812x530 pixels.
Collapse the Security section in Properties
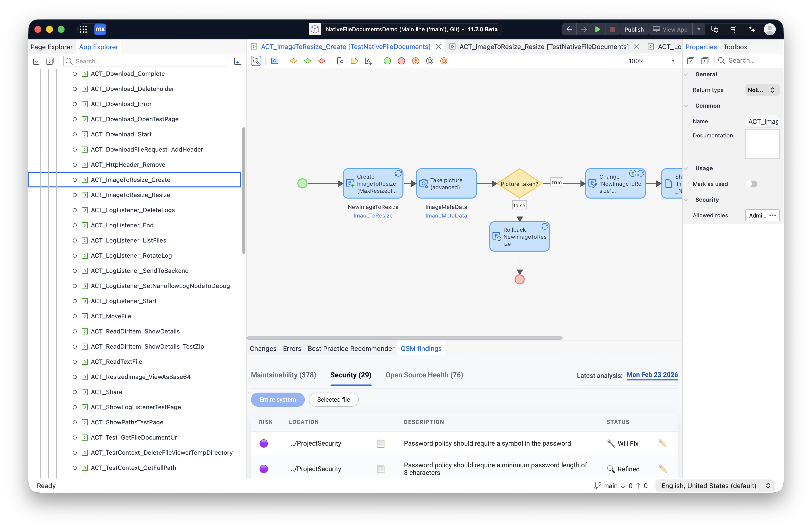[686, 200]
